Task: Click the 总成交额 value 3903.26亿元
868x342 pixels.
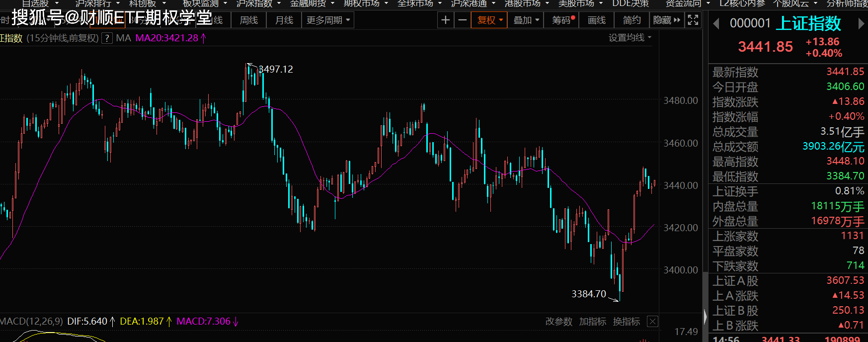Action: pyautogui.click(x=833, y=146)
